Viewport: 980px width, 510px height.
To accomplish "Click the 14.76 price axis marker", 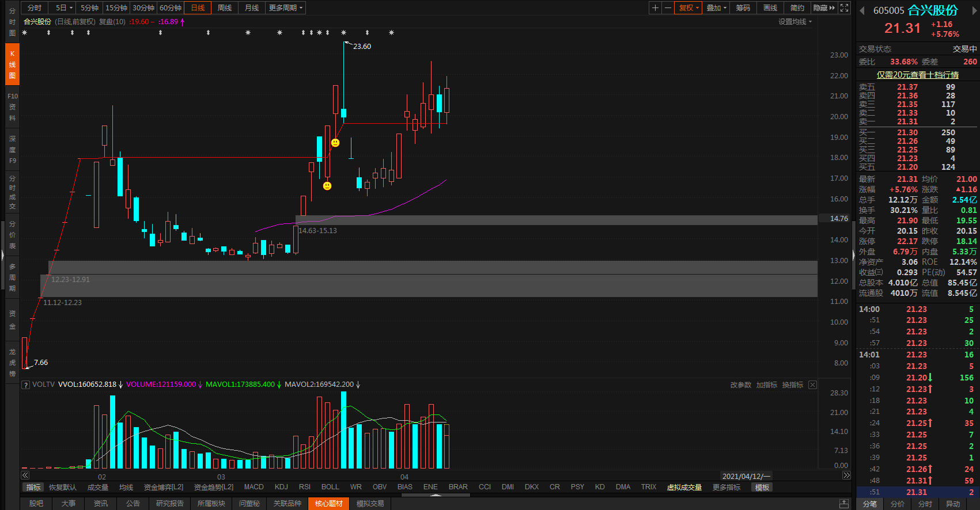I will click(x=839, y=219).
